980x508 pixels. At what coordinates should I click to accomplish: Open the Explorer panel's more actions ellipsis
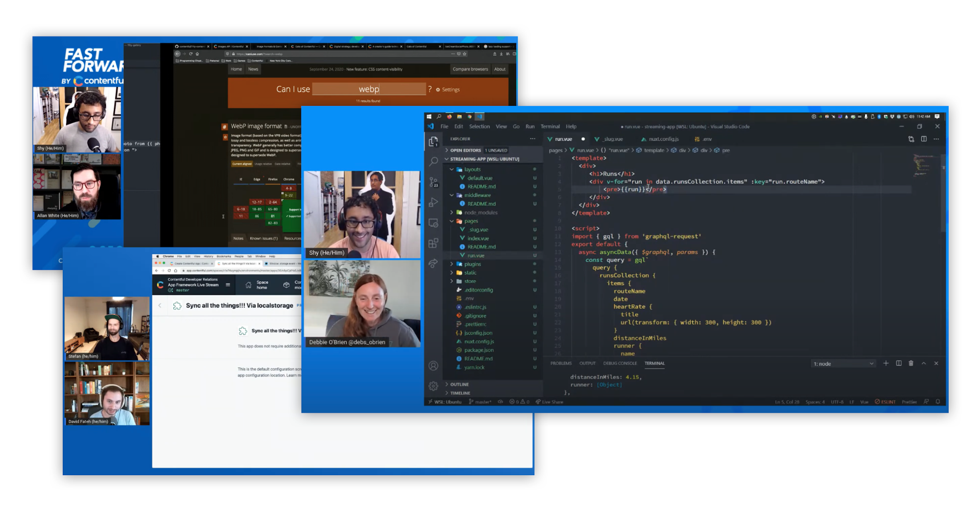click(x=533, y=139)
